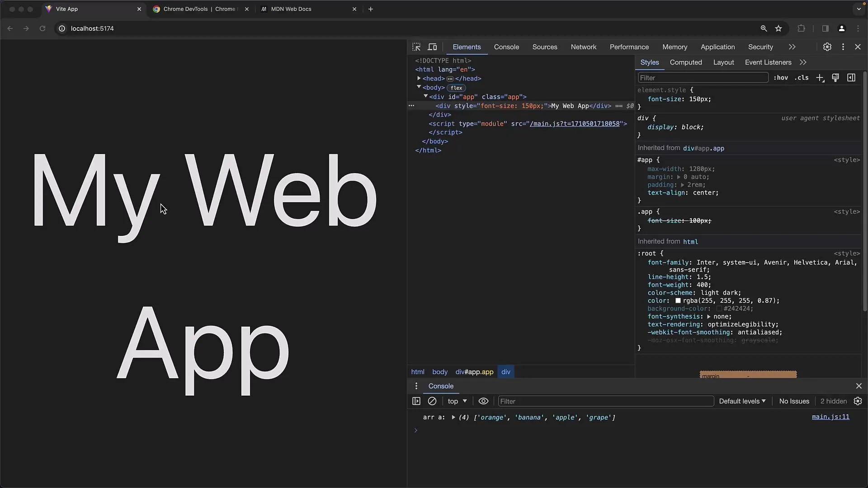Expand font-synthesis property triangle
This screenshot has height=488, width=868.
[x=708, y=317]
